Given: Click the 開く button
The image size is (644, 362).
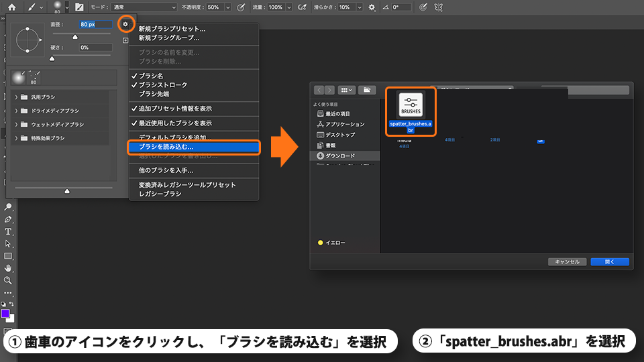Looking at the screenshot, I should coord(610,262).
